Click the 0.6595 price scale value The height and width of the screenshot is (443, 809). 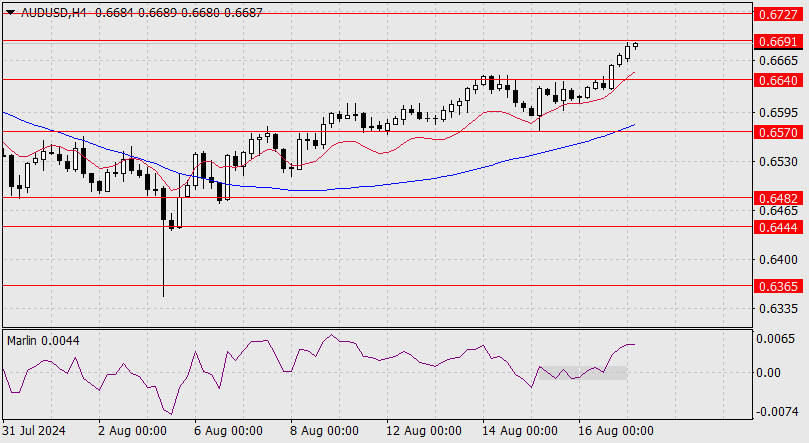click(779, 112)
